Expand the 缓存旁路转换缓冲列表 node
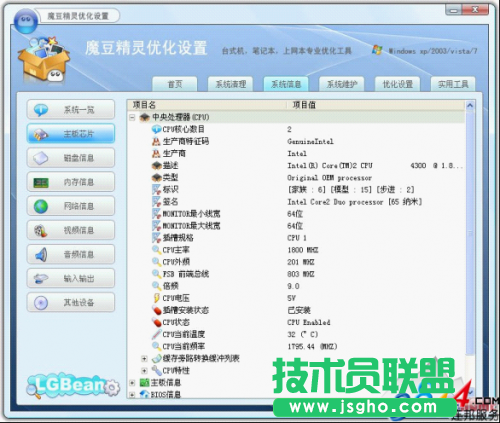The width and height of the screenshot is (500, 423). coord(144,359)
